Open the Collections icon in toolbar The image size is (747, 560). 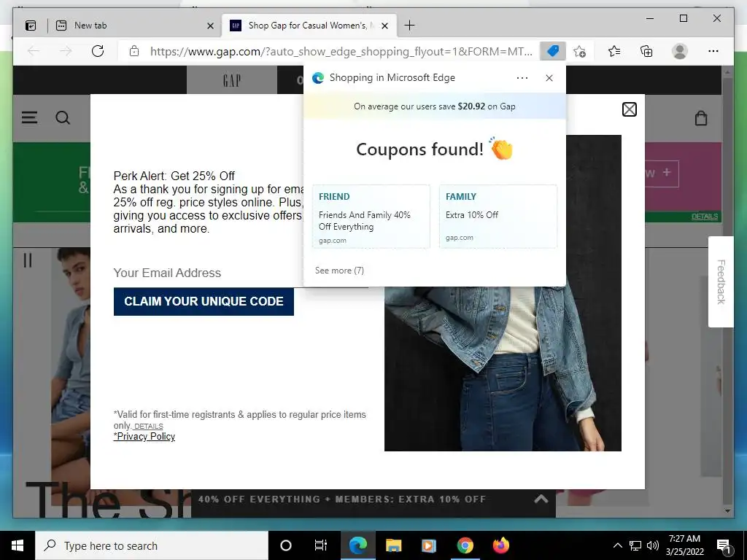tap(646, 51)
